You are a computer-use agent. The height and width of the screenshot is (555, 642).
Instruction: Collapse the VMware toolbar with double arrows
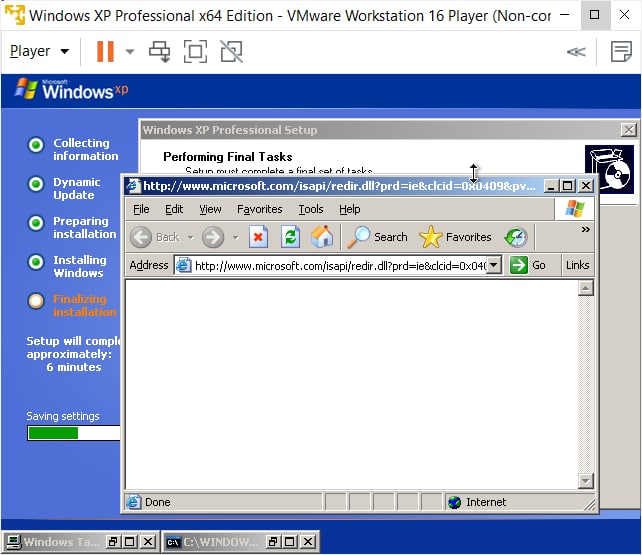click(576, 52)
